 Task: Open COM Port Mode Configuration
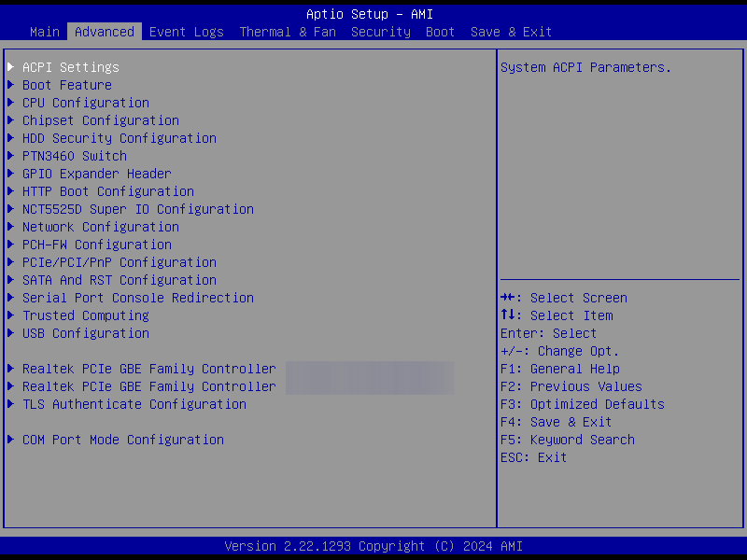(x=123, y=440)
